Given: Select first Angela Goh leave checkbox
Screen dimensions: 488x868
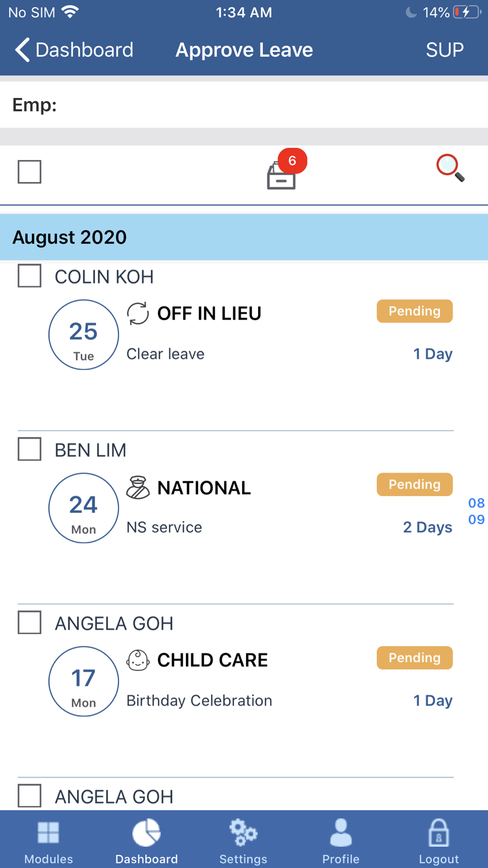Looking at the screenshot, I should (x=29, y=622).
